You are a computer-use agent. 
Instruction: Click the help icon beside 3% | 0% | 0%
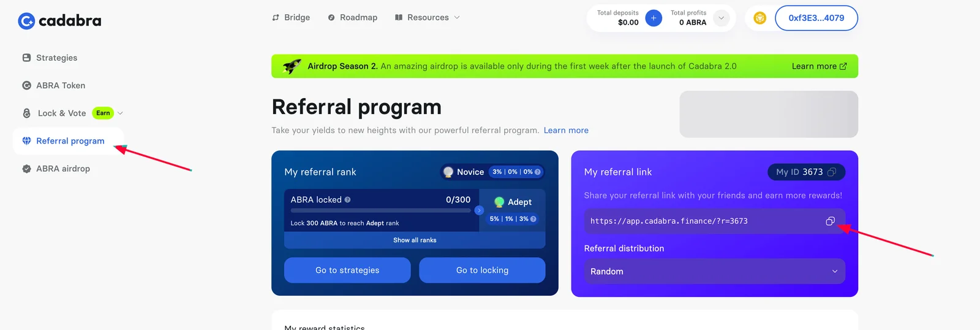[538, 172]
